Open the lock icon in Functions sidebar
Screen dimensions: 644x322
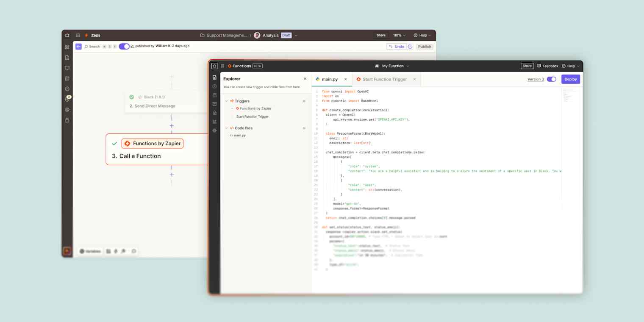coord(214,113)
